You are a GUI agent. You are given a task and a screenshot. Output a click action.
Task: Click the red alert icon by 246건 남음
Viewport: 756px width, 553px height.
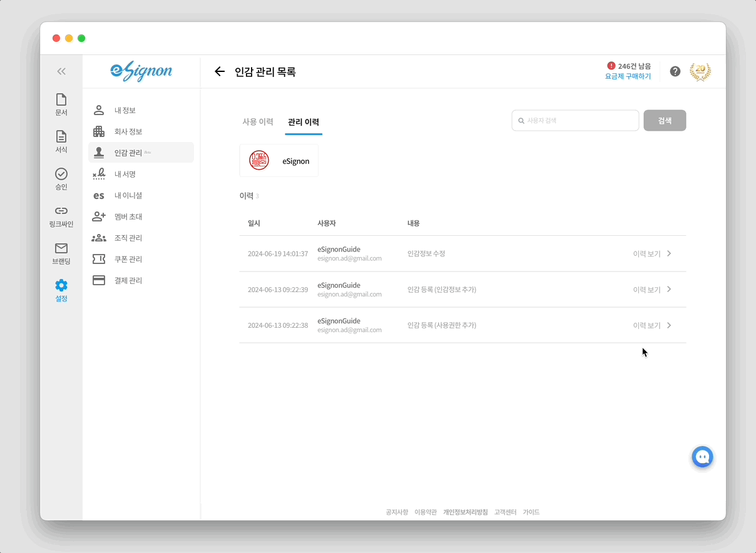point(611,66)
